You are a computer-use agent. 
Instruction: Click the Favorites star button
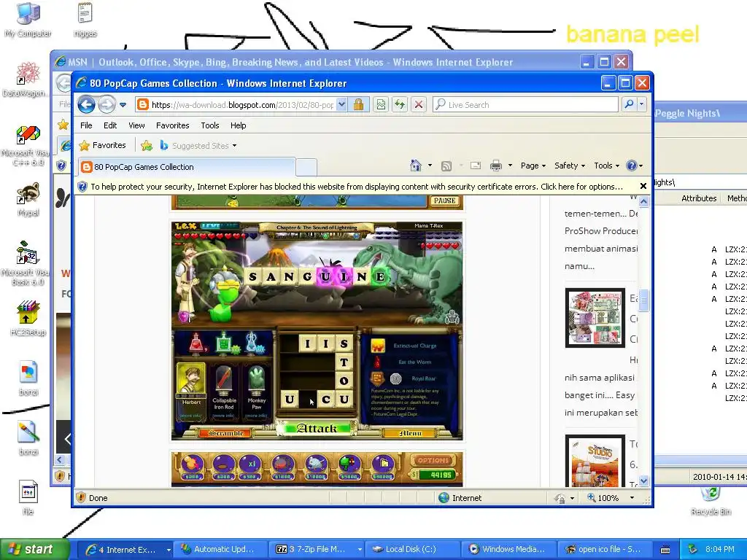click(102, 145)
